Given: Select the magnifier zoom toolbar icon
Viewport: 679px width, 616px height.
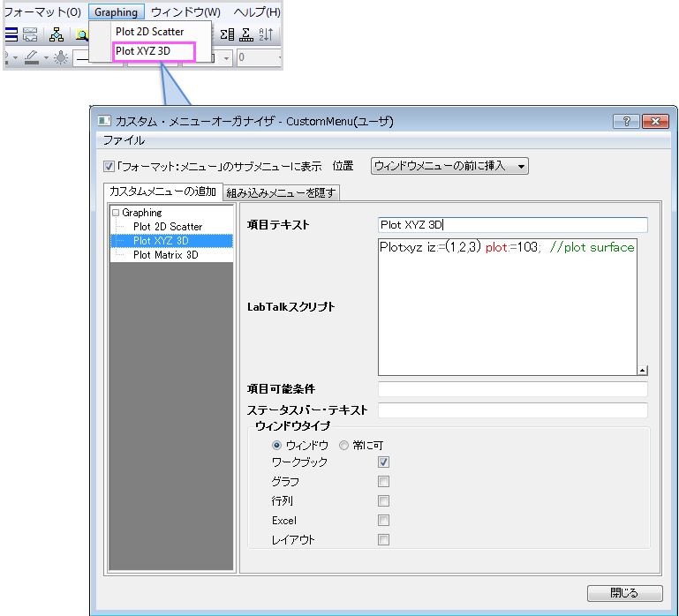Looking at the screenshot, I should coord(82,34).
